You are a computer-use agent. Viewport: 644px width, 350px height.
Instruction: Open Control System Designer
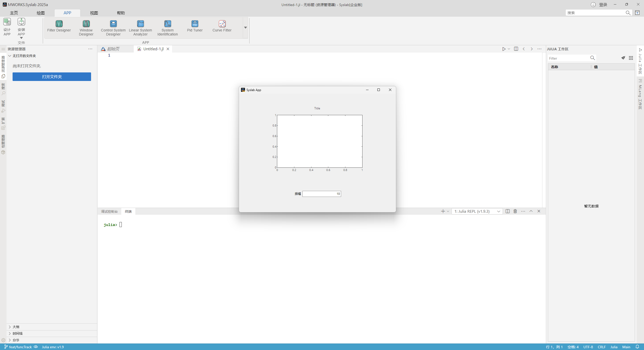pos(113,28)
